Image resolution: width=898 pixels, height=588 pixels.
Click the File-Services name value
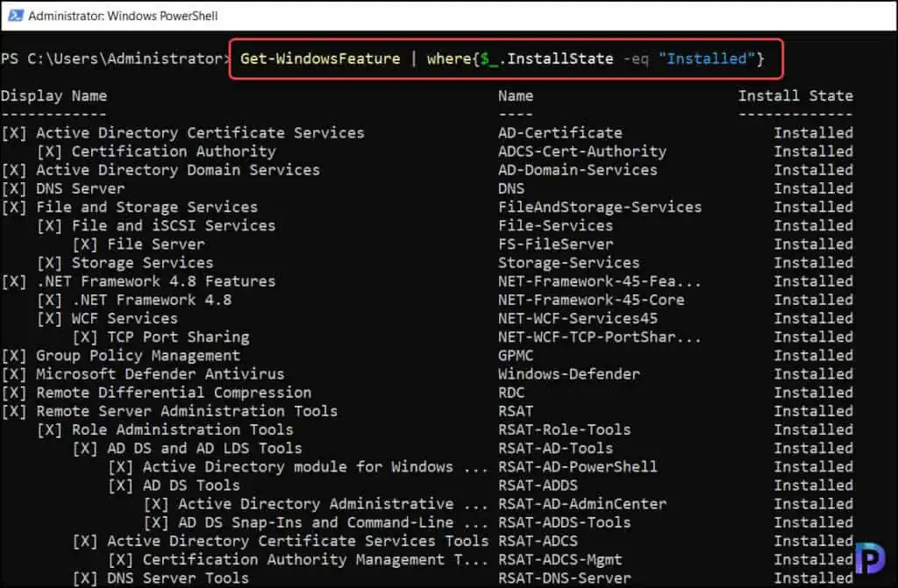555,225
